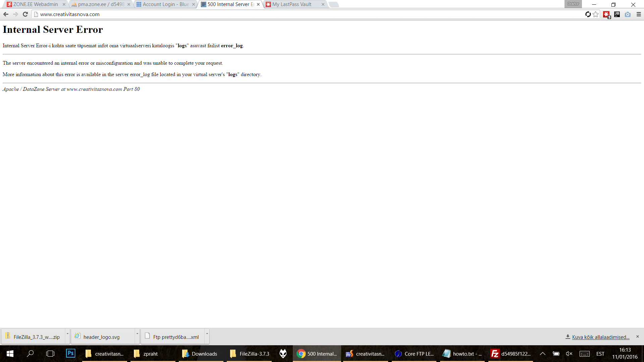Open FileZilla_3.7.3 zip download
This screenshot has height=362, width=644.
coord(33,337)
